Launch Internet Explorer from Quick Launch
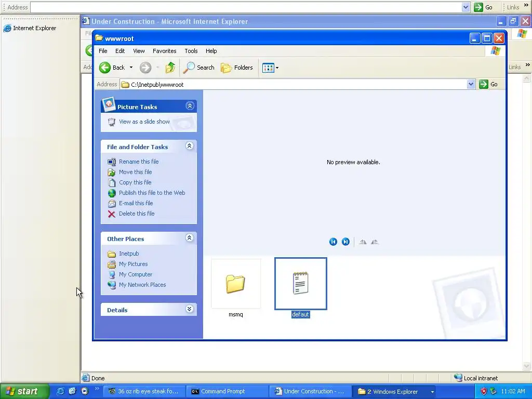 pos(60,391)
